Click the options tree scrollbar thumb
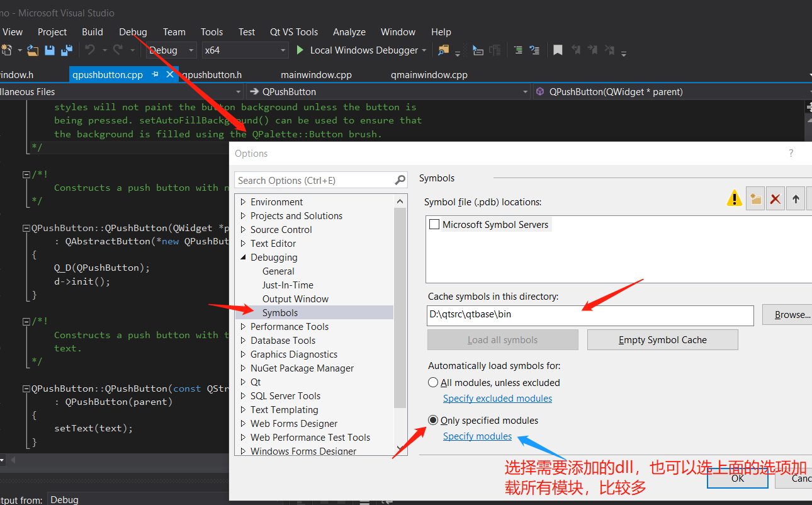The height and width of the screenshot is (505, 812). tap(400, 307)
